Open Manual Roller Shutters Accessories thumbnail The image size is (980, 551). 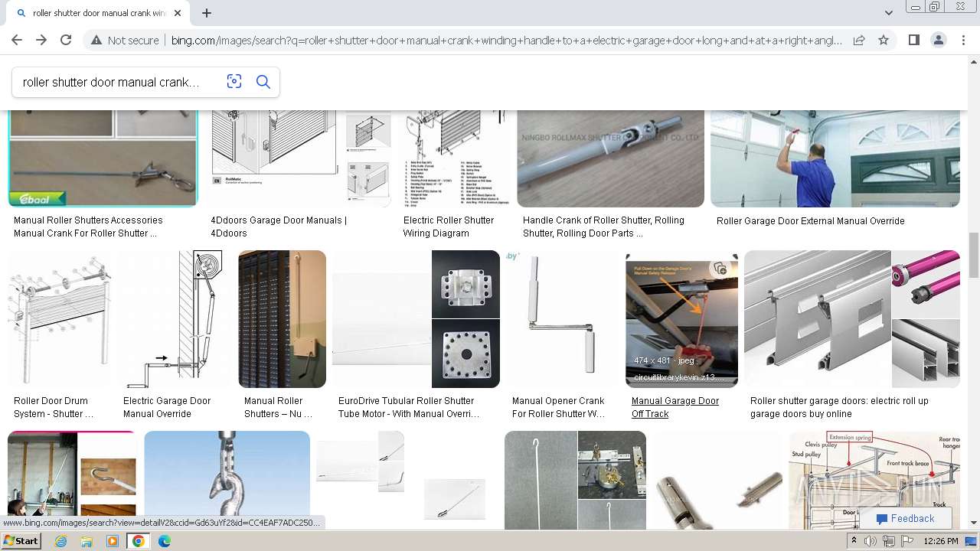103,158
